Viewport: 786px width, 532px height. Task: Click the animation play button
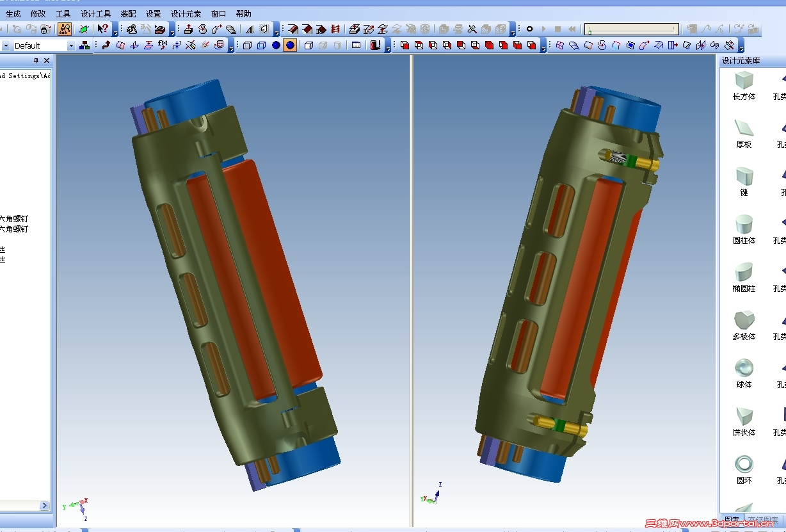coord(543,29)
